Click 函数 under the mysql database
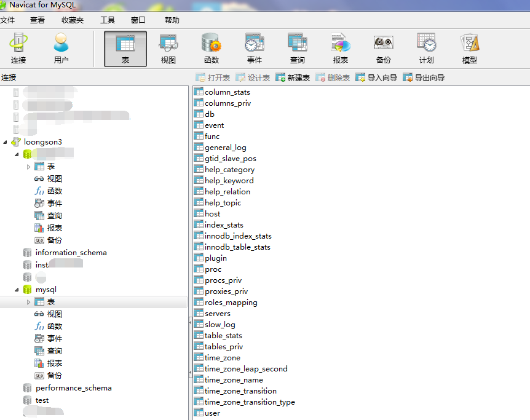Viewport: 530px width, 420px height. 55,327
